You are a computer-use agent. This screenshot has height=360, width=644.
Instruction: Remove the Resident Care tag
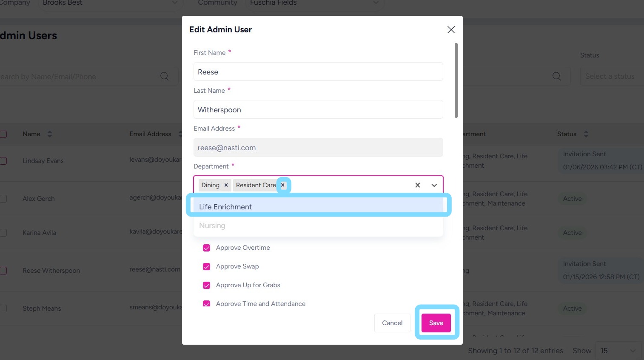click(x=283, y=185)
